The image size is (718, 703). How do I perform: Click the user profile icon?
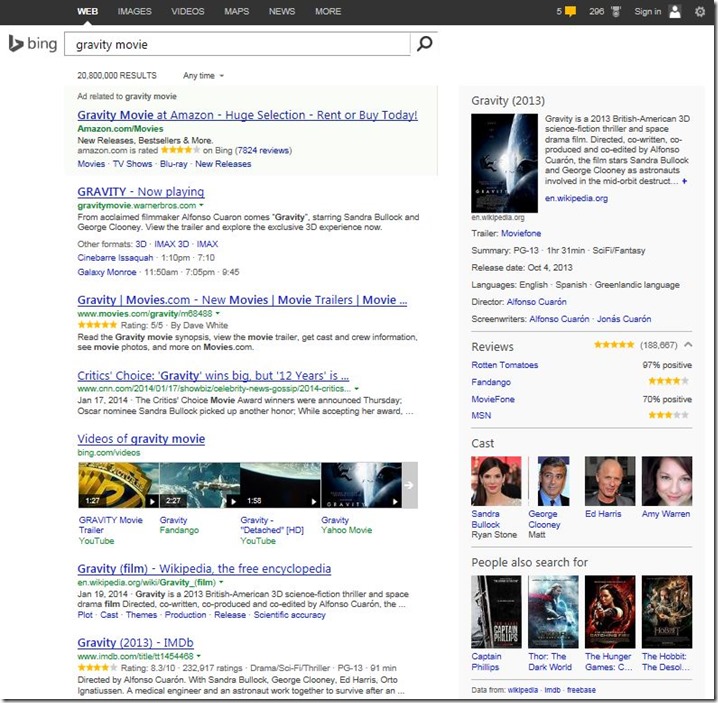[x=675, y=11]
